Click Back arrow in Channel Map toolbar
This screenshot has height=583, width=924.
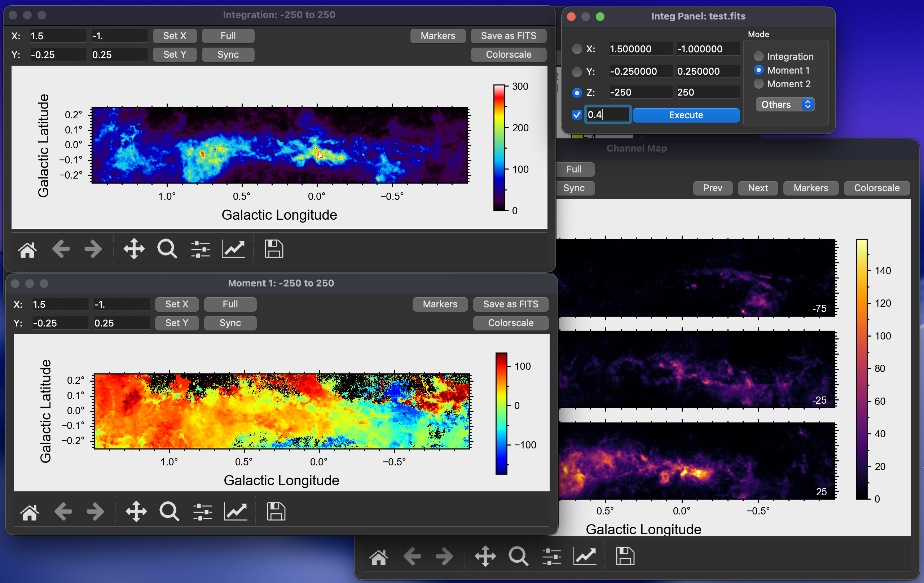[x=412, y=556]
